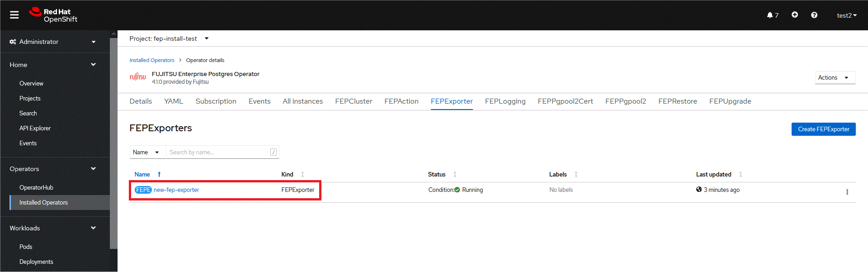
Task: Open the Actions dropdown
Action: click(835, 77)
